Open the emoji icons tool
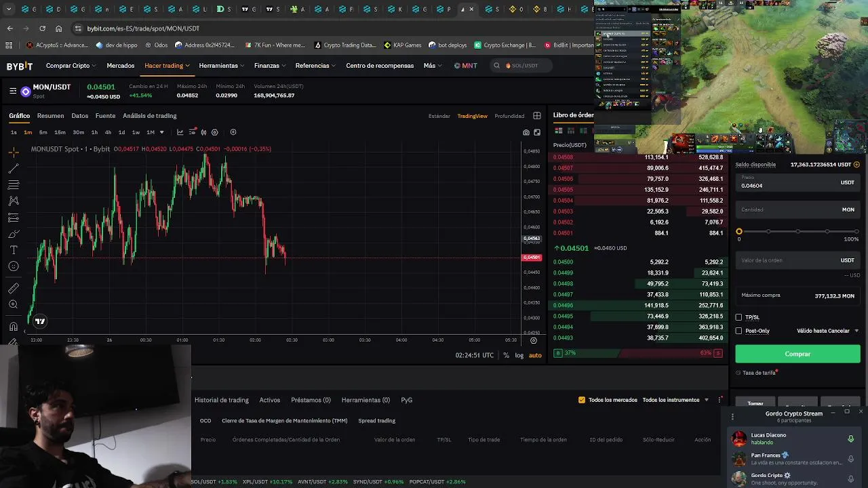The image size is (868, 488). pyautogui.click(x=14, y=266)
